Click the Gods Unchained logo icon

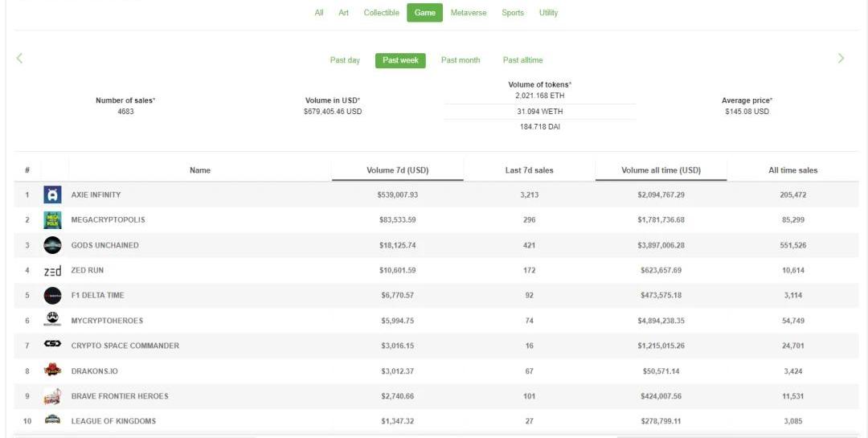click(52, 245)
